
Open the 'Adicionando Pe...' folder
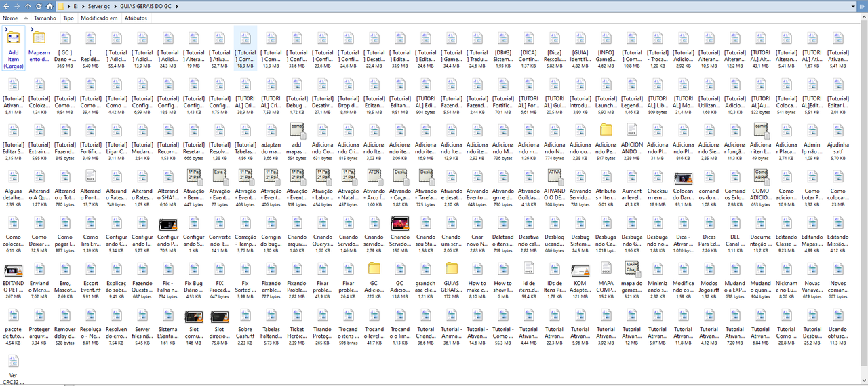pos(606,140)
